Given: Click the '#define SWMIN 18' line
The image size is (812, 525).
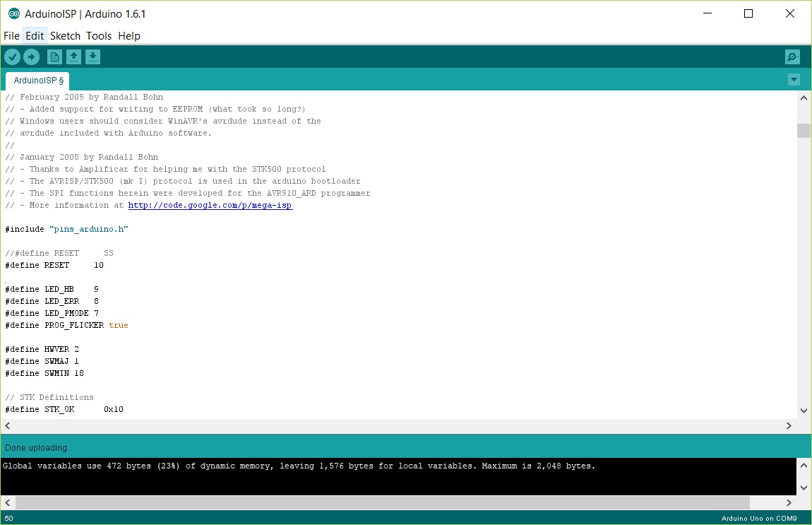Looking at the screenshot, I should [x=44, y=373].
